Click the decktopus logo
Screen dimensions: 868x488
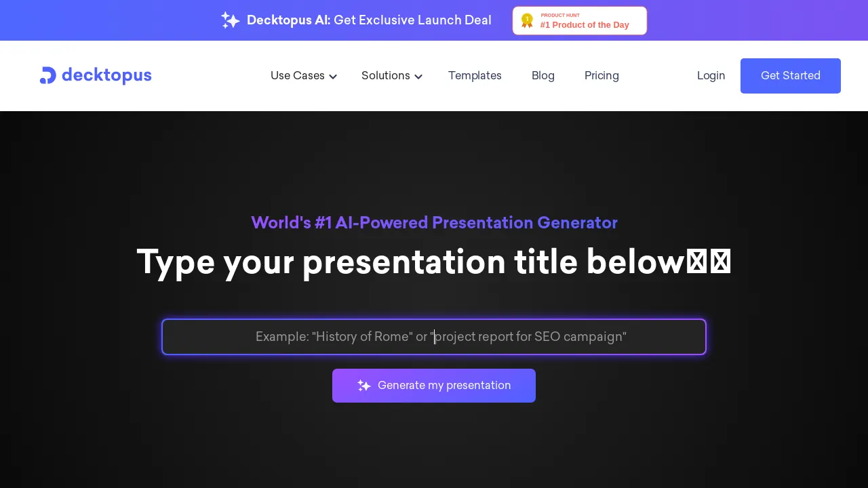coord(96,75)
